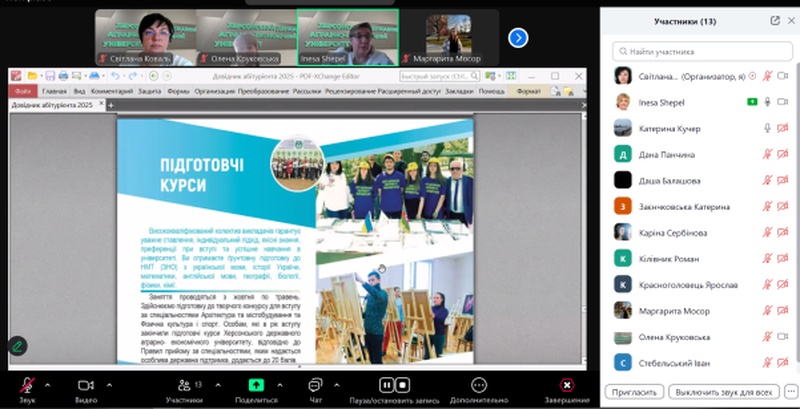Viewport: 800px width, 409px height.
Task: Expand participants options arrow in bottom toolbar
Action: 218,385
